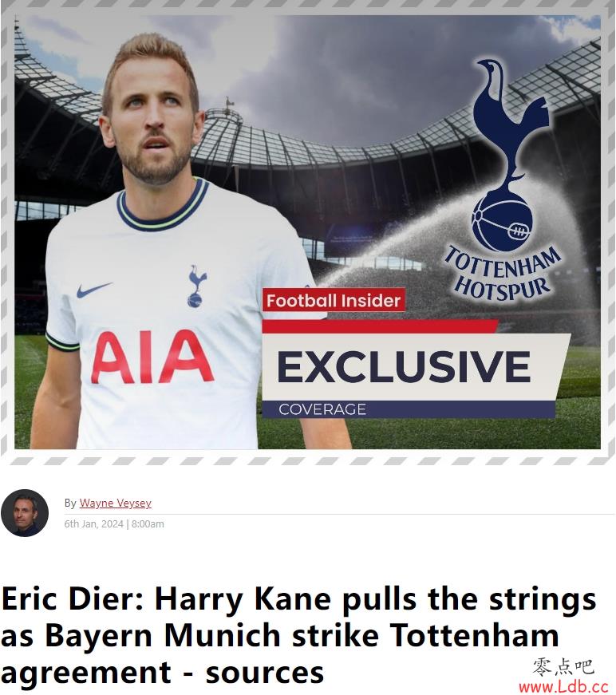Click the Wayne Veysey author link
The image size is (616, 695).
[115, 503]
